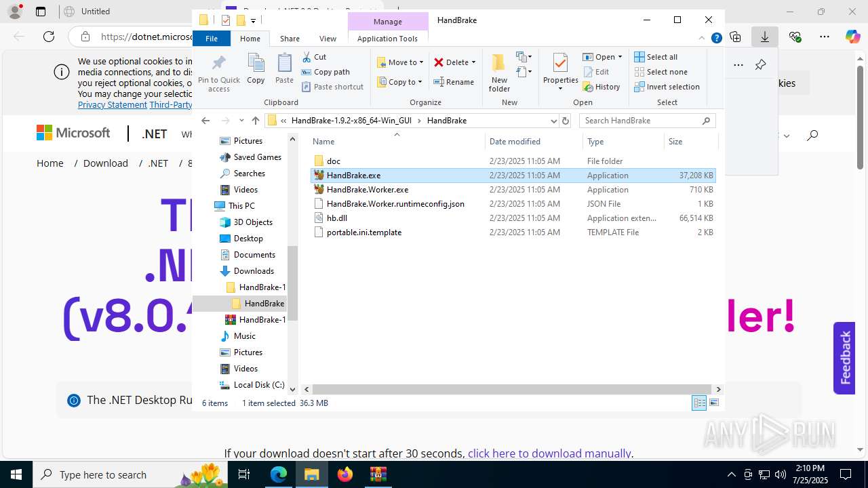868x488 pixels.
Task: Open Copy to dropdown
Action: 400,82
